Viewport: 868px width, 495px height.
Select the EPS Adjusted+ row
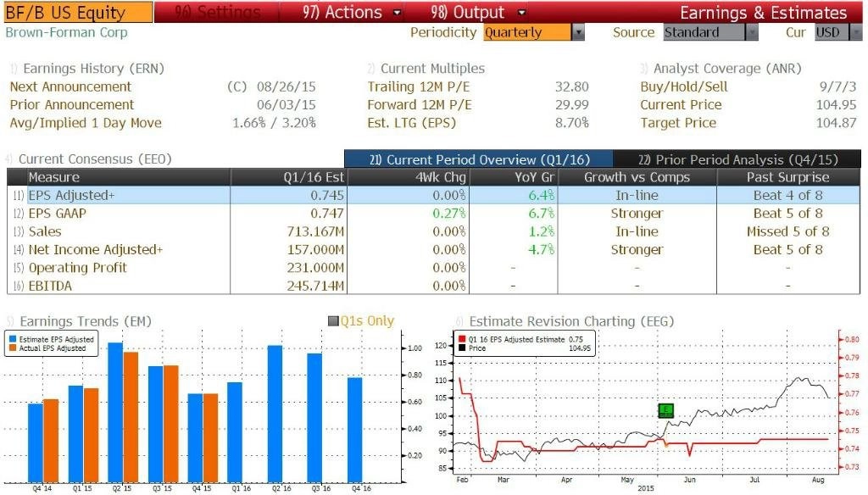433,196
